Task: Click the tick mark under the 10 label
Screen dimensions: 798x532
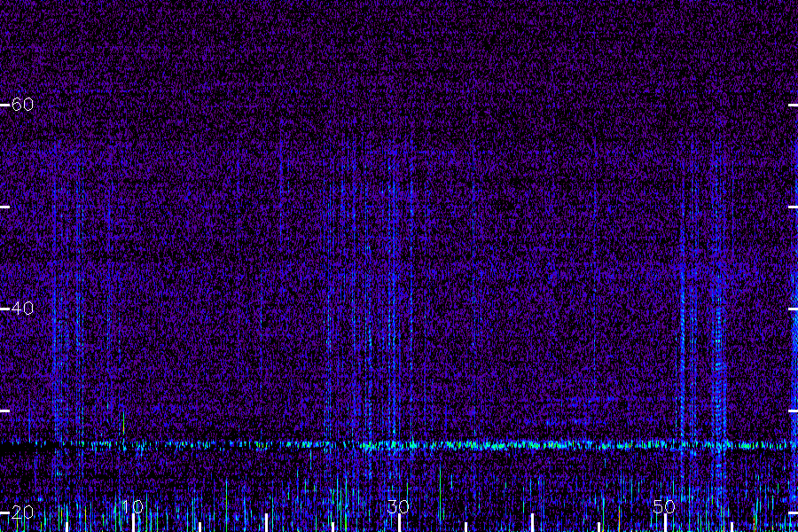Action: click(134, 523)
